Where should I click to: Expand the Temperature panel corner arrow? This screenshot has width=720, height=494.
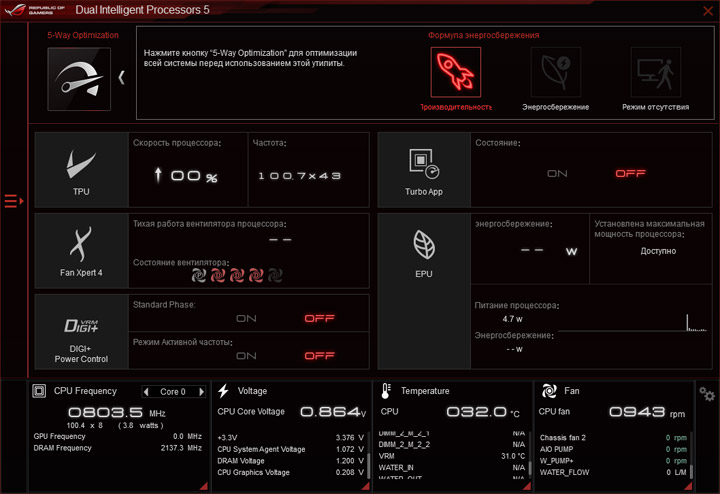(527, 486)
